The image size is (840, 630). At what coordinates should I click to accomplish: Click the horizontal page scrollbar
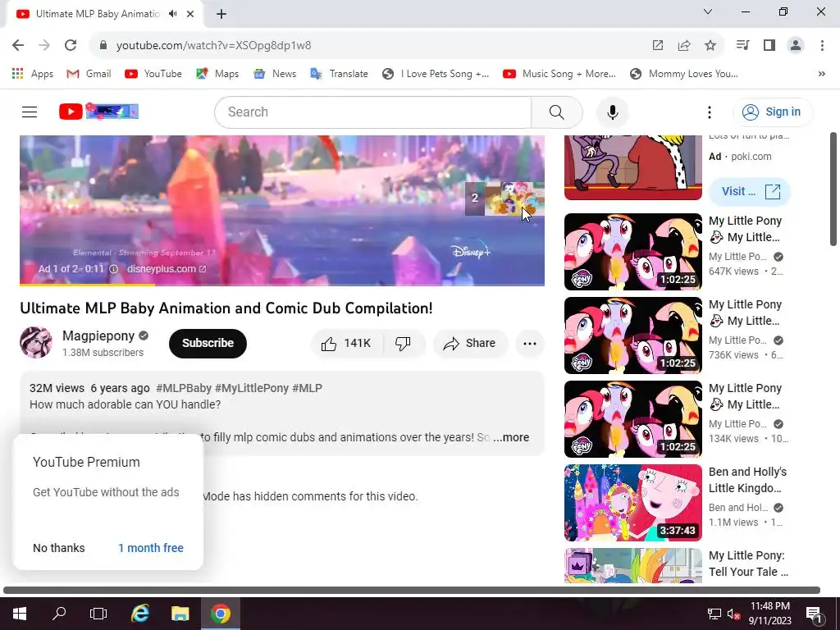pyautogui.click(x=412, y=590)
